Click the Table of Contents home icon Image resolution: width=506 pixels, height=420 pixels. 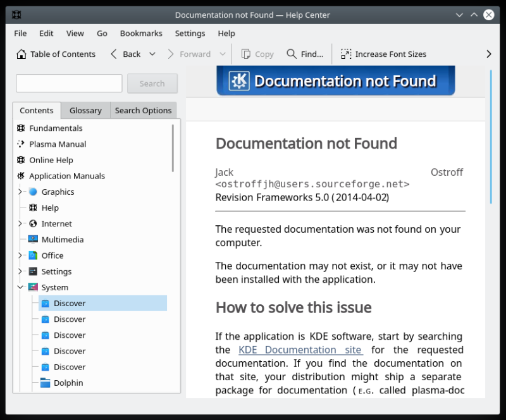coord(22,54)
